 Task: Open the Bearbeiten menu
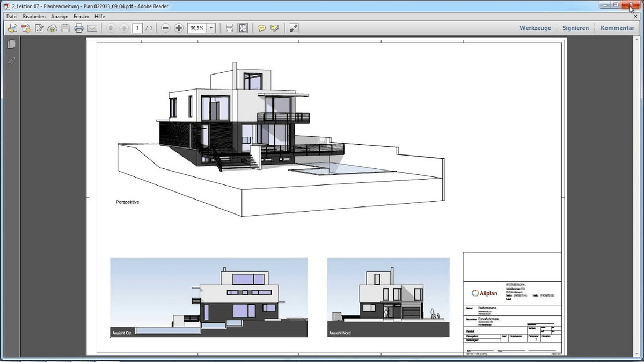pos(34,17)
